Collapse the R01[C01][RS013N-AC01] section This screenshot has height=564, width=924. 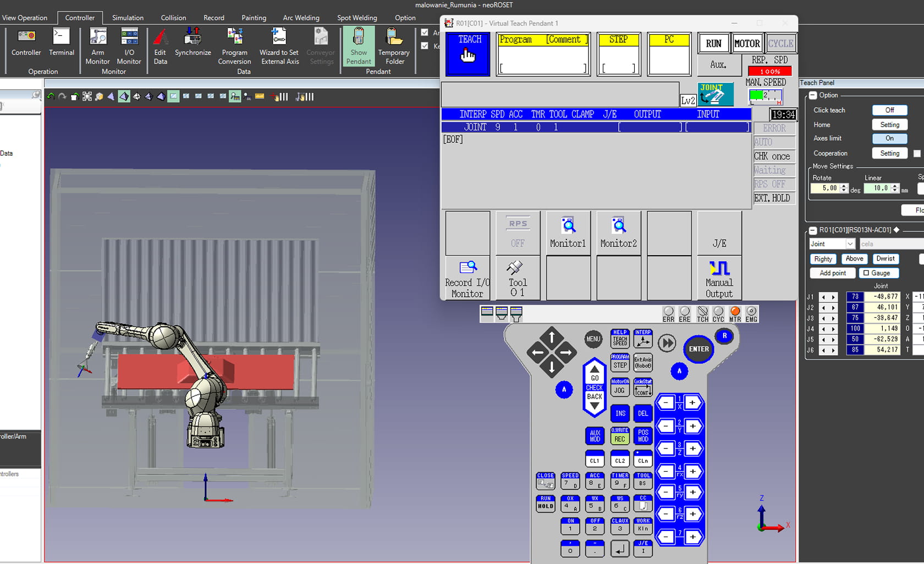(813, 230)
